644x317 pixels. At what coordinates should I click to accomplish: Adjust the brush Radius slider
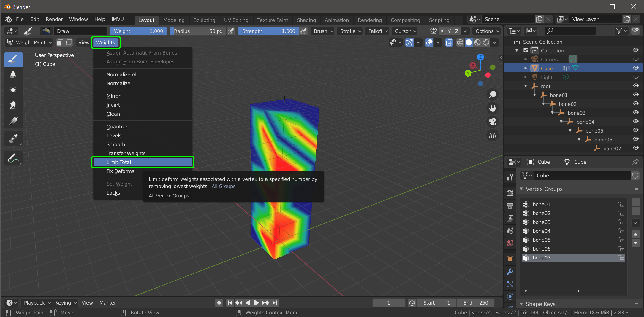(x=198, y=31)
